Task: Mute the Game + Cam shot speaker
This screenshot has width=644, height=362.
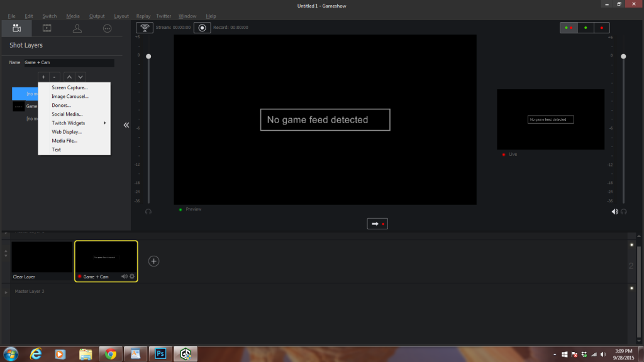Action: [x=123, y=275]
